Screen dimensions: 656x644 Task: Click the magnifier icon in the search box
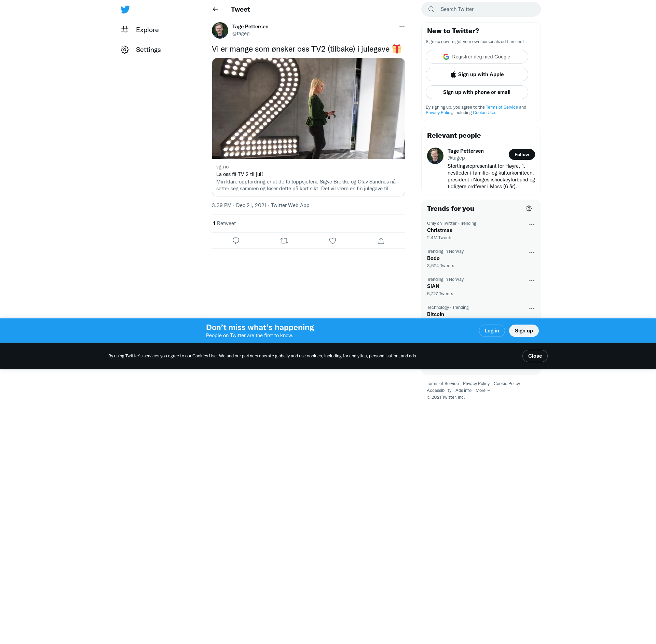click(x=431, y=9)
